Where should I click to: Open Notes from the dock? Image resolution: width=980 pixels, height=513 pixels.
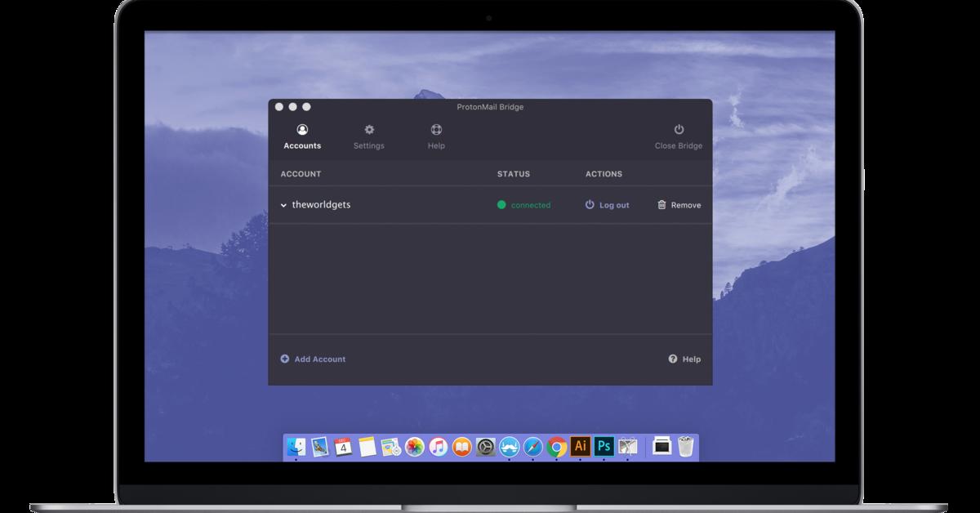pos(367,447)
